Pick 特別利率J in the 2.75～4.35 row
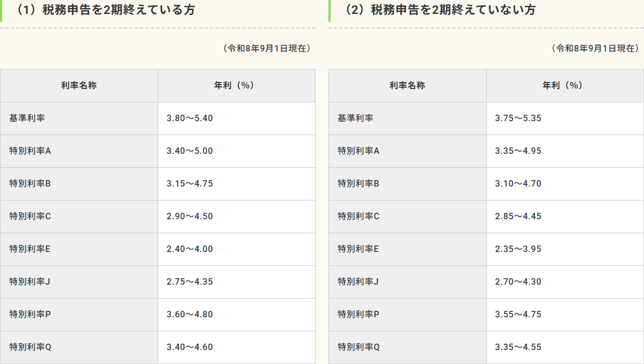The height and width of the screenshot is (364, 644). 30,281
